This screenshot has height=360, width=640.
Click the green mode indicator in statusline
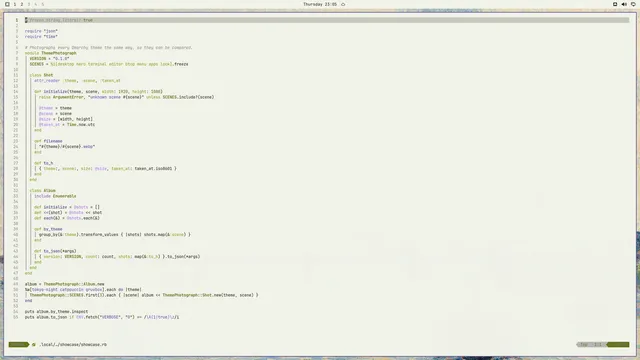click(18, 344)
